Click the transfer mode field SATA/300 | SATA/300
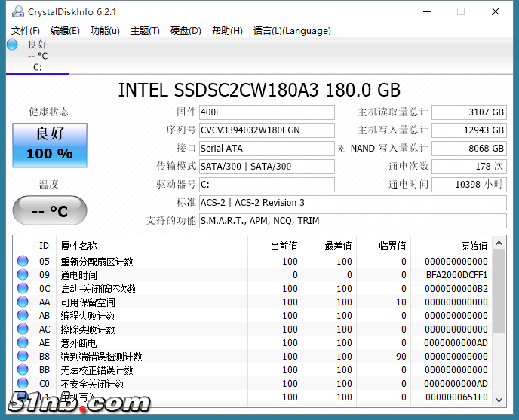The image size is (519, 420). click(267, 167)
